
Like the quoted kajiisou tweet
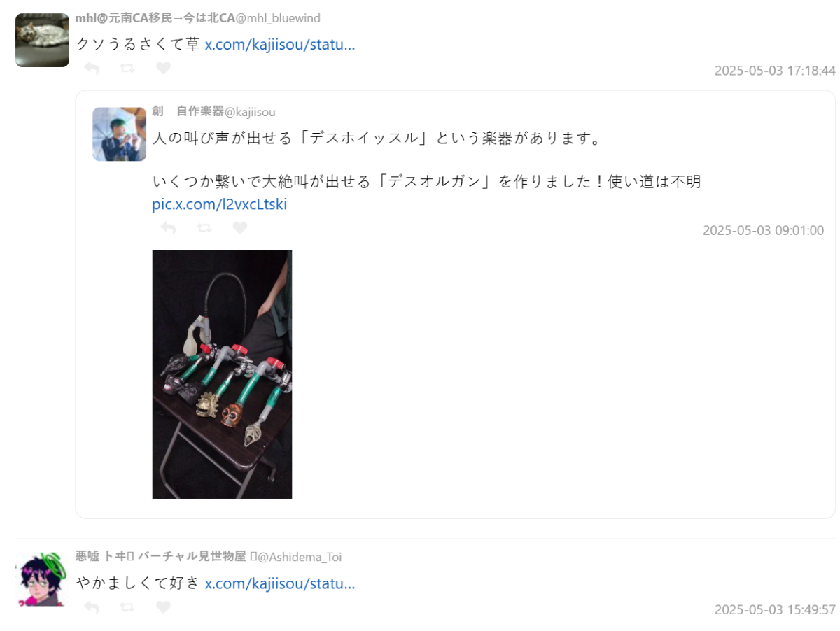(x=240, y=227)
